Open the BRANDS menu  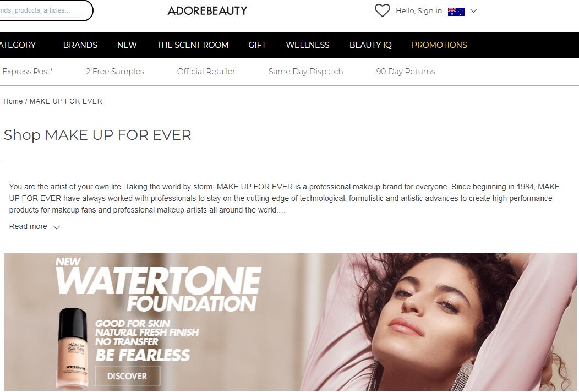tap(80, 45)
